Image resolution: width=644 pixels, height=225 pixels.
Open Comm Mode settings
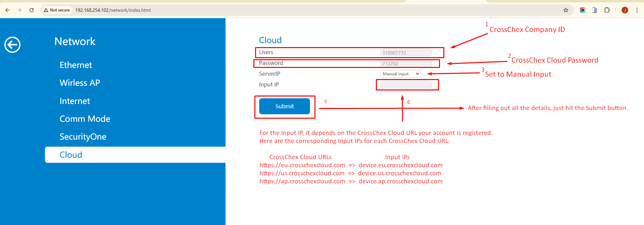85,119
